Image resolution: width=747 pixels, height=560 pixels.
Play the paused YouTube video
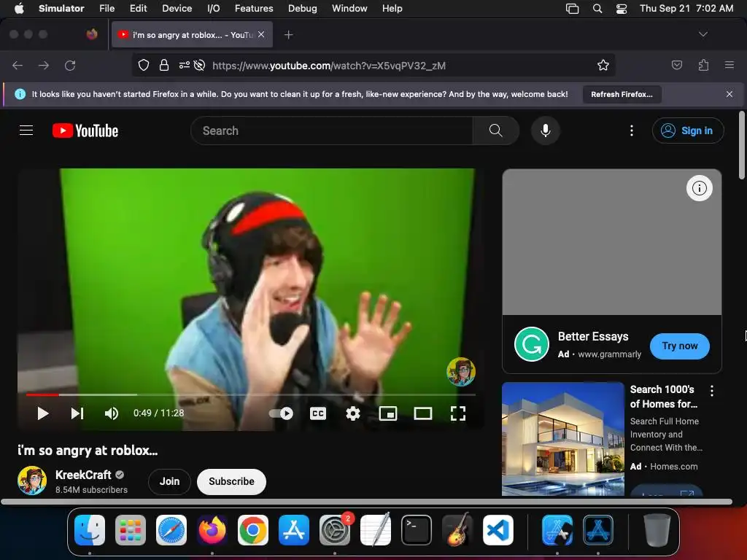pos(43,413)
